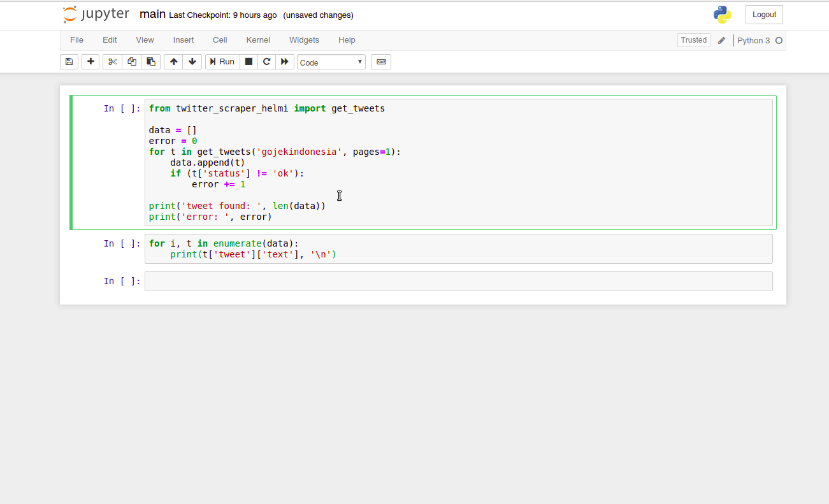Click into the enumerate(data) code cell

pos(459,248)
